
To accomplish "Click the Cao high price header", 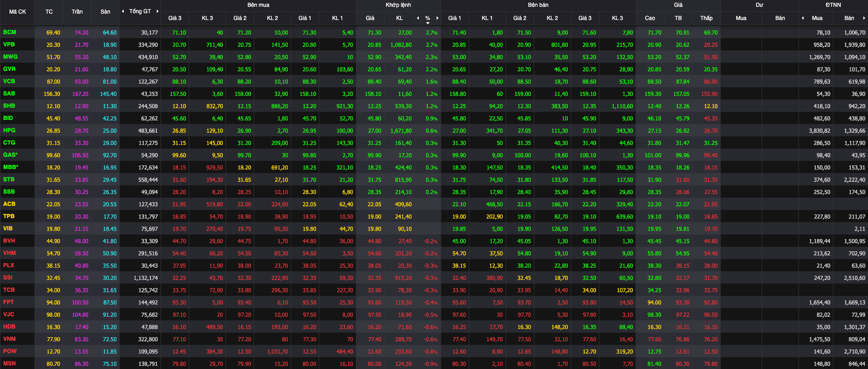I will point(650,18).
